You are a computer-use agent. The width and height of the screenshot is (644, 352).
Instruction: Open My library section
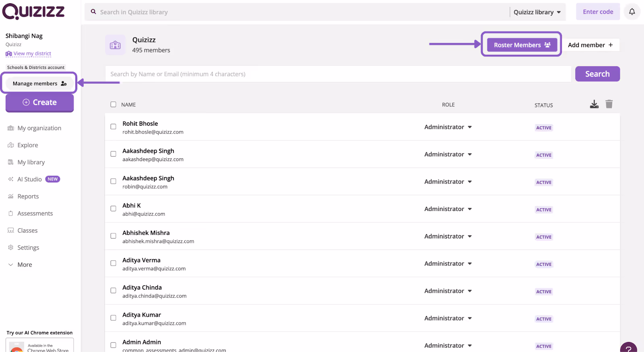(31, 162)
